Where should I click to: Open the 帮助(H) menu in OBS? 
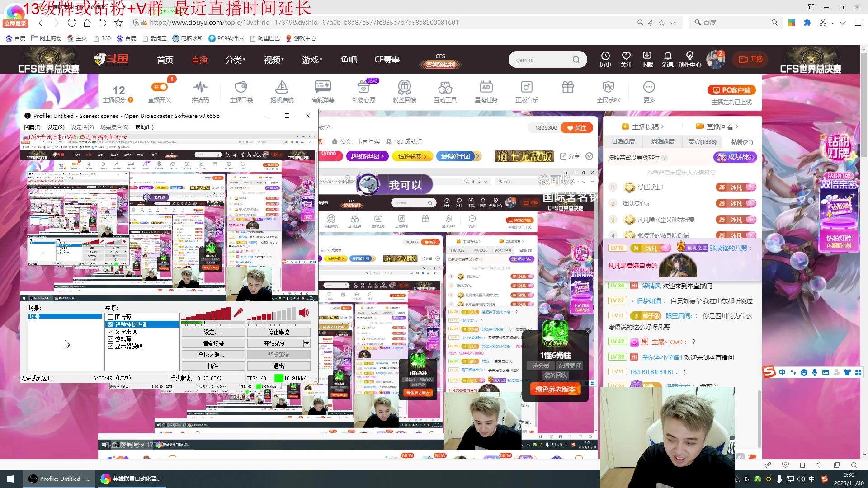[144, 127]
